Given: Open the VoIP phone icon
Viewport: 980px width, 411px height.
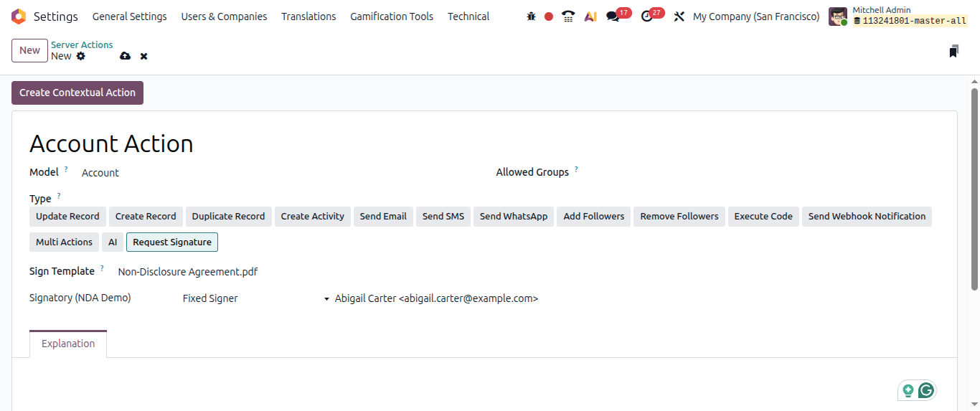Looking at the screenshot, I should (x=568, y=16).
